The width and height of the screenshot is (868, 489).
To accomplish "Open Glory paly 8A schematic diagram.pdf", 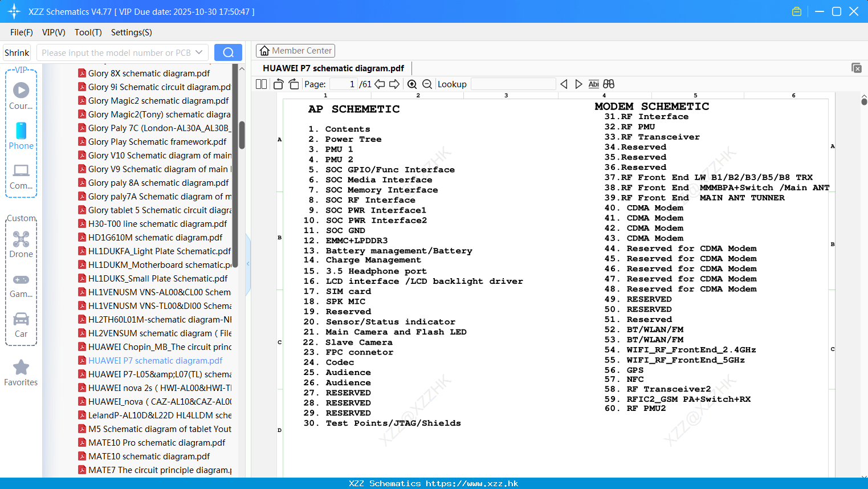I will click(x=158, y=182).
